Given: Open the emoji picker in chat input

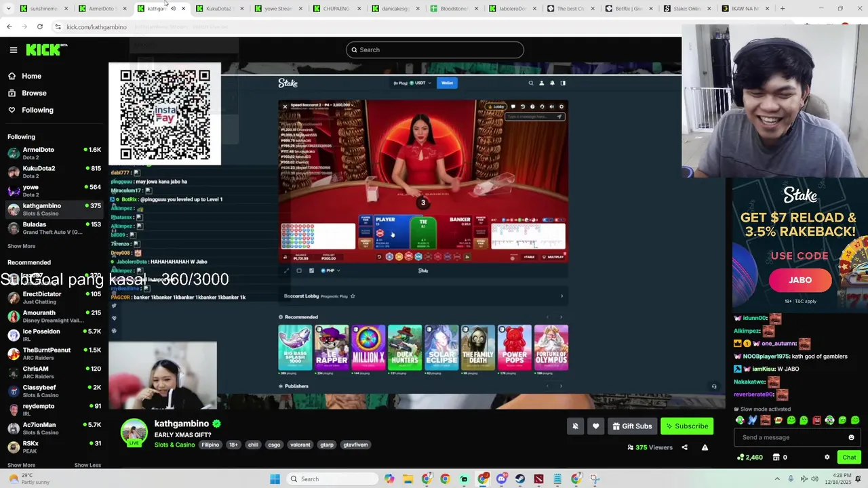Looking at the screenshot, I should (851, 437).
